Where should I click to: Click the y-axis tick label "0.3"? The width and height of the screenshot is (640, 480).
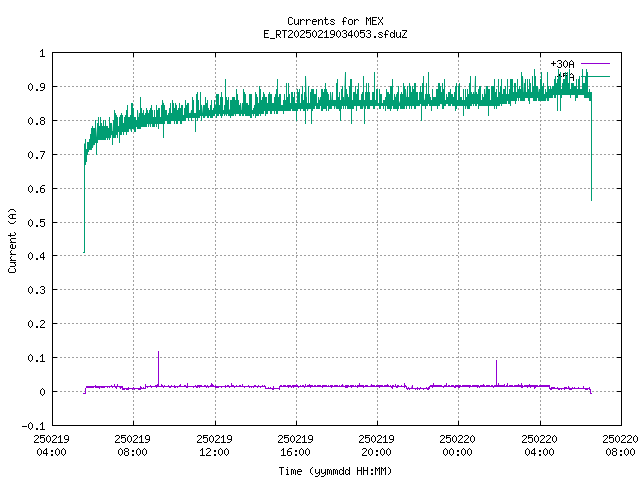click(x=36, y=290)
